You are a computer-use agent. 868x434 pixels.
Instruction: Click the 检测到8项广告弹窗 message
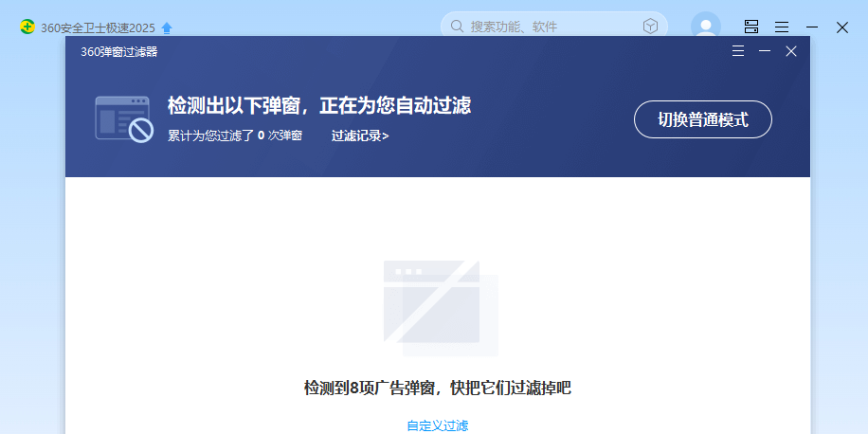[x=438, y=388]
